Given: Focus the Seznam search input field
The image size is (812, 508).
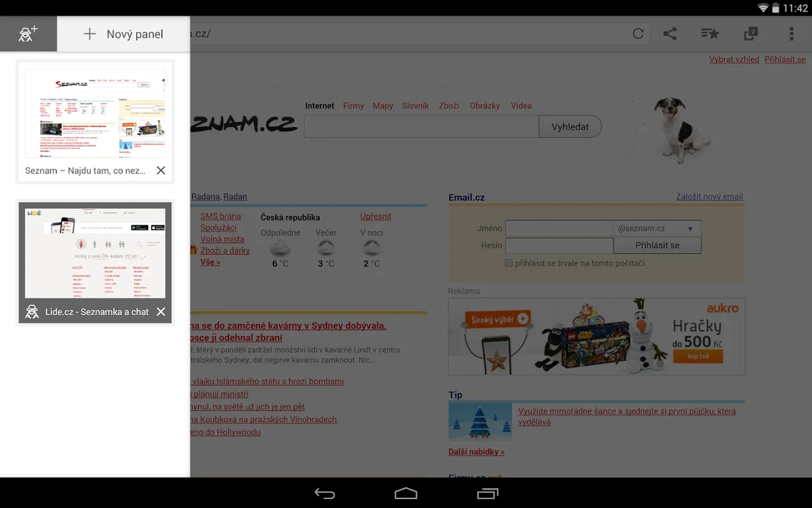Looking at the screenshot, I should [x=421, y=126].
